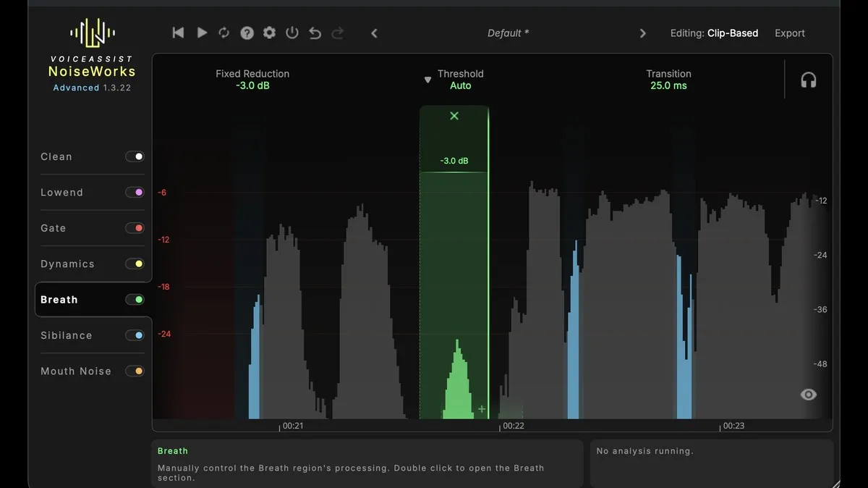
Task: Click the blue breath segment before 00:21
Action: click(254, 362)
